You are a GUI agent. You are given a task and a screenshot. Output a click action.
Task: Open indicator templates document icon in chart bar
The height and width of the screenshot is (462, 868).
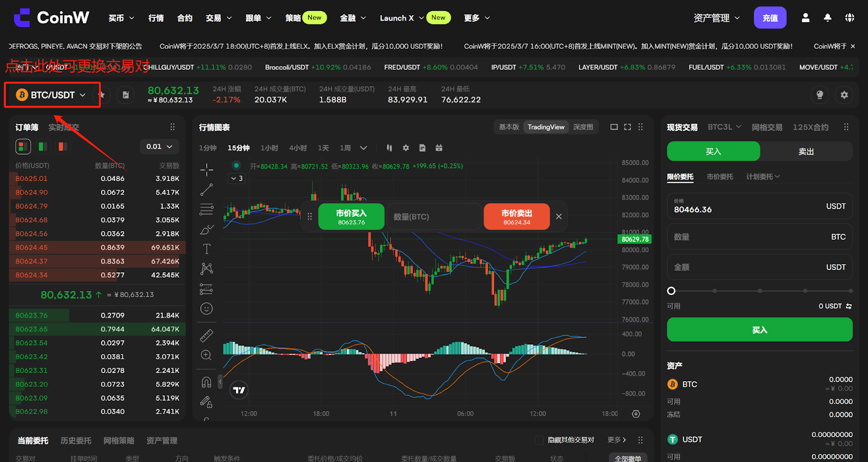(x=423, y=148)
